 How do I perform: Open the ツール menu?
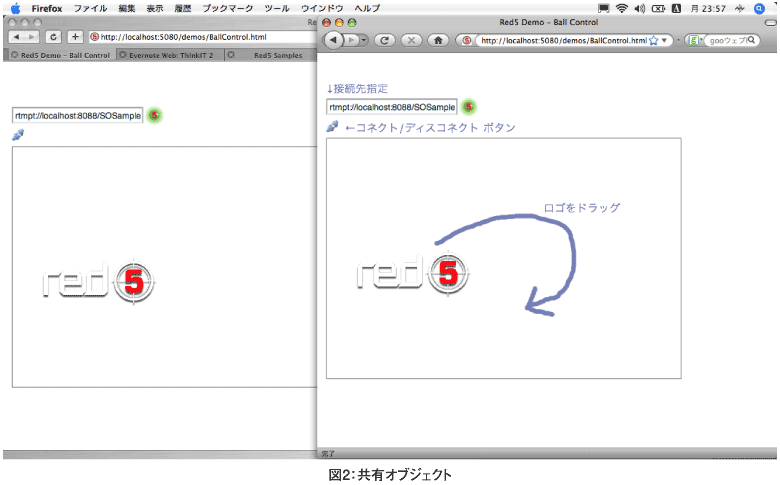point(277,8)
